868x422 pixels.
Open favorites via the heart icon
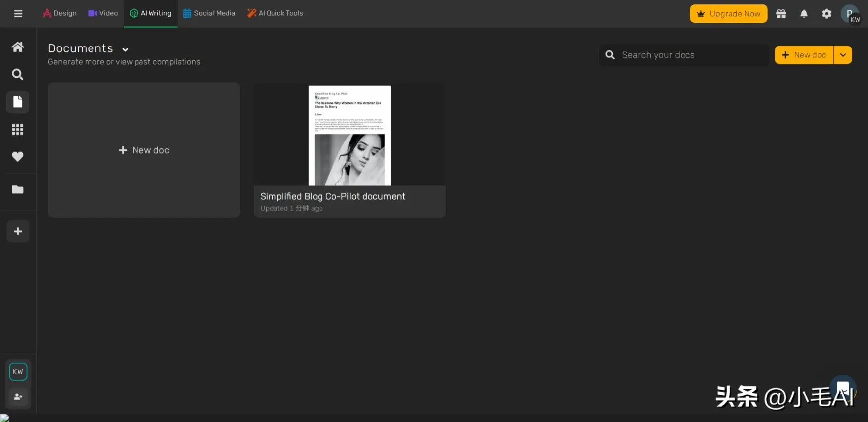tap(18, 156)
